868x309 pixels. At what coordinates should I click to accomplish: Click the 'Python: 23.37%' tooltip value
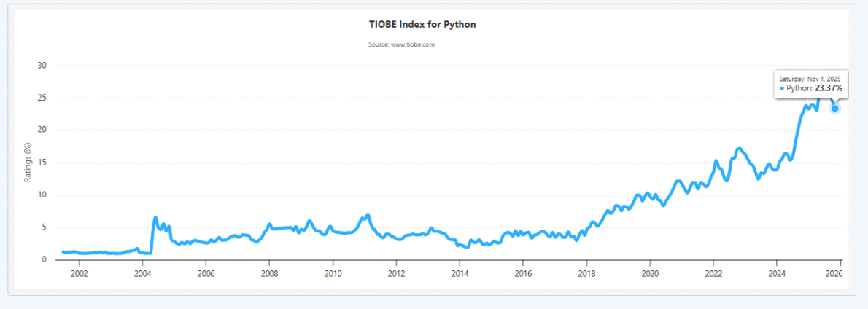(810, 88)
